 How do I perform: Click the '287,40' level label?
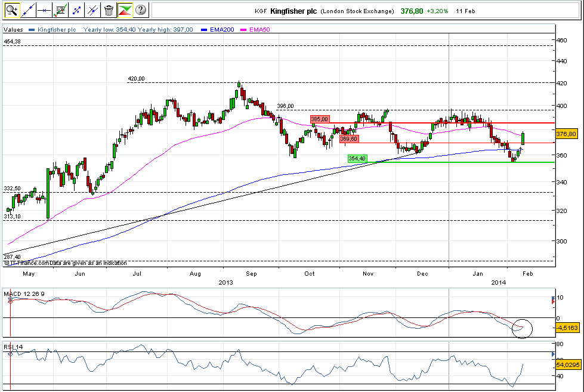point(13,257)
